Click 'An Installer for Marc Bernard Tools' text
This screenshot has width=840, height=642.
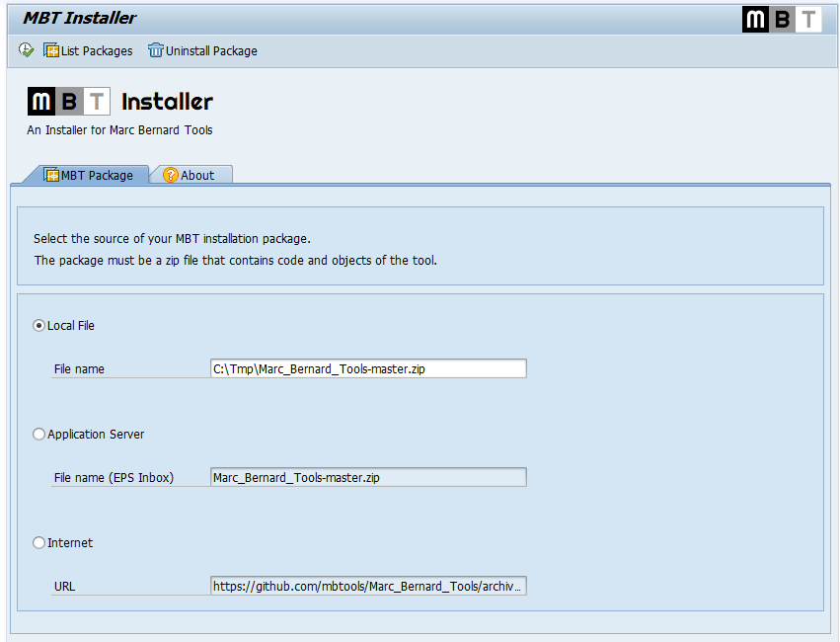[119, 130]
